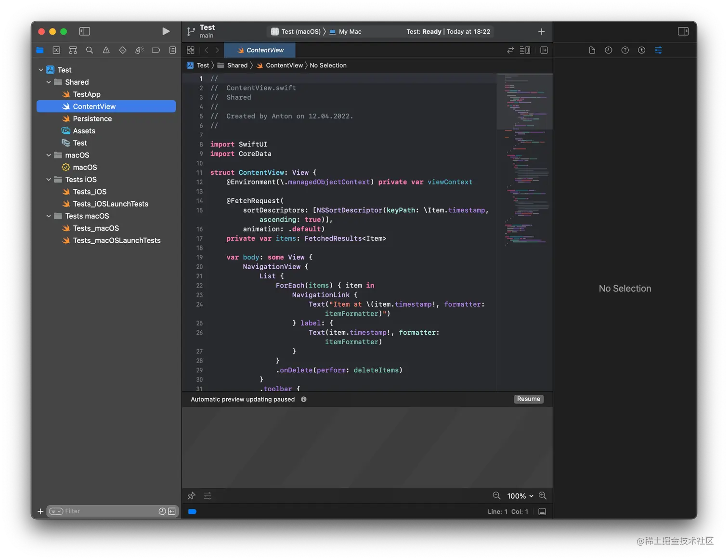Expand the macOS group

pyautogui.click(x=48, y=155)
